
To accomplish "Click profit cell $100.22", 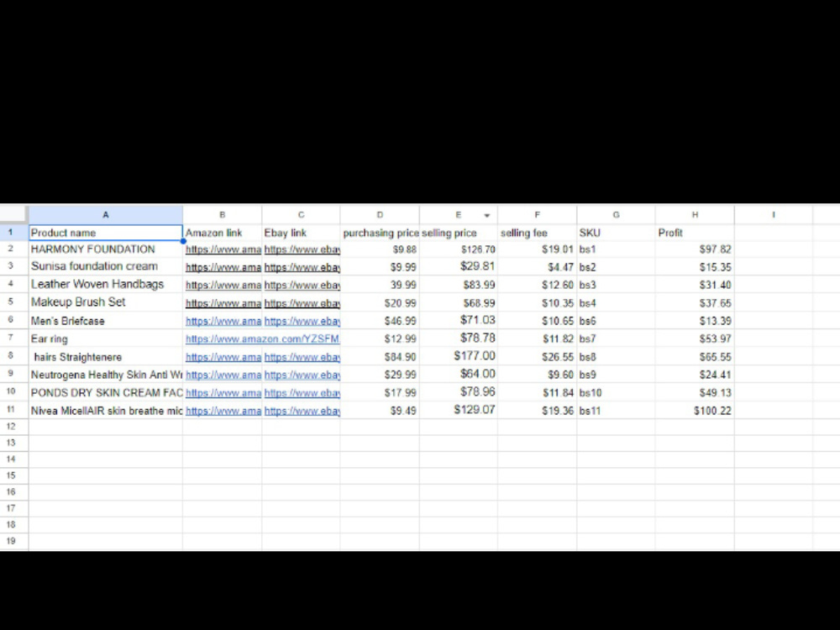I will pos(695,411).
